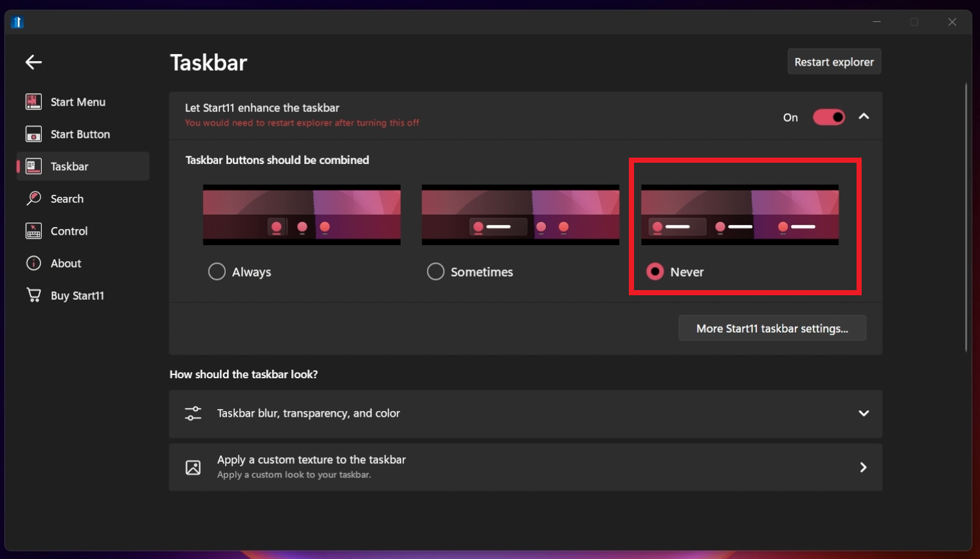980x559 pixels.
Task: Click the 'Apply a custom texture to the taskbar' text
Action: coord(311,459)
